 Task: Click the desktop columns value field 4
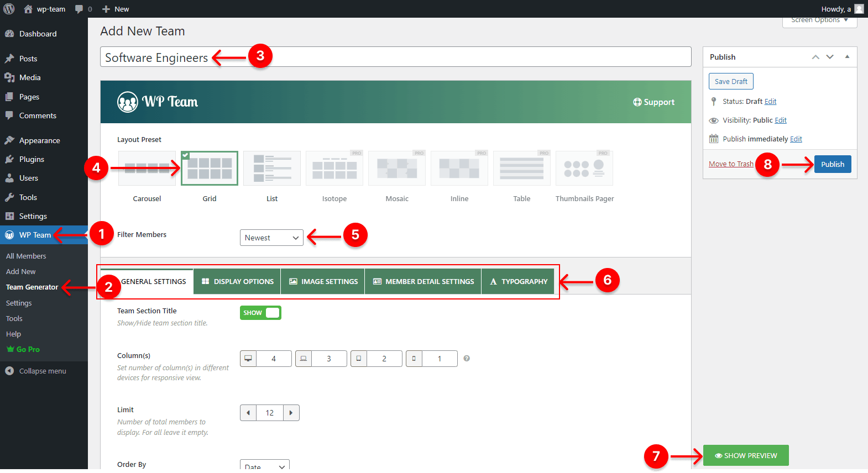[x=274, y=359]
